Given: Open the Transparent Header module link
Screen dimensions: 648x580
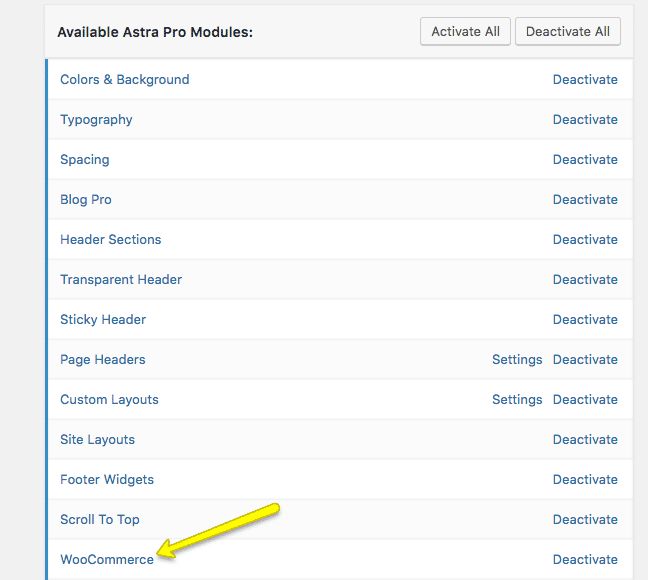Looking at the screenshot, I should click(121, 279).
